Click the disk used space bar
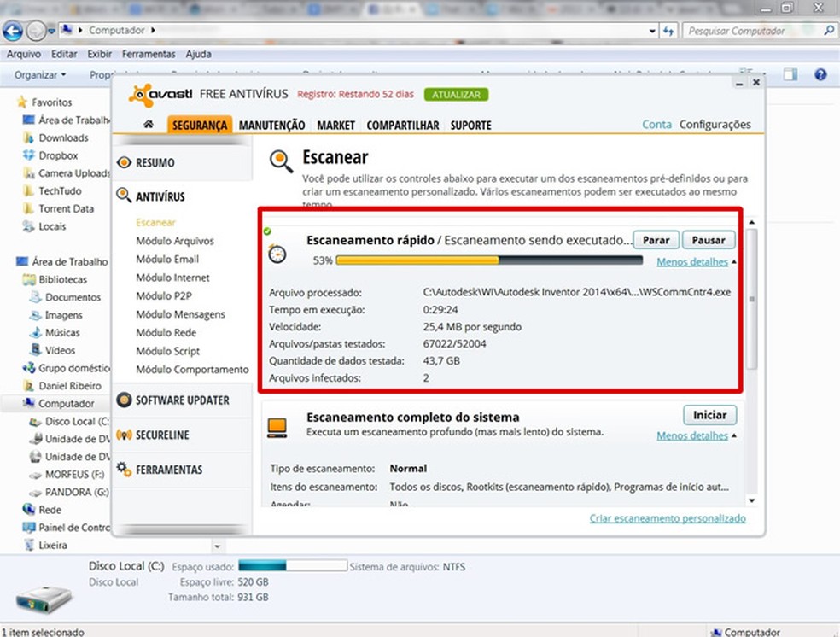This screenshot has width=840, height=637. [293, 566]
